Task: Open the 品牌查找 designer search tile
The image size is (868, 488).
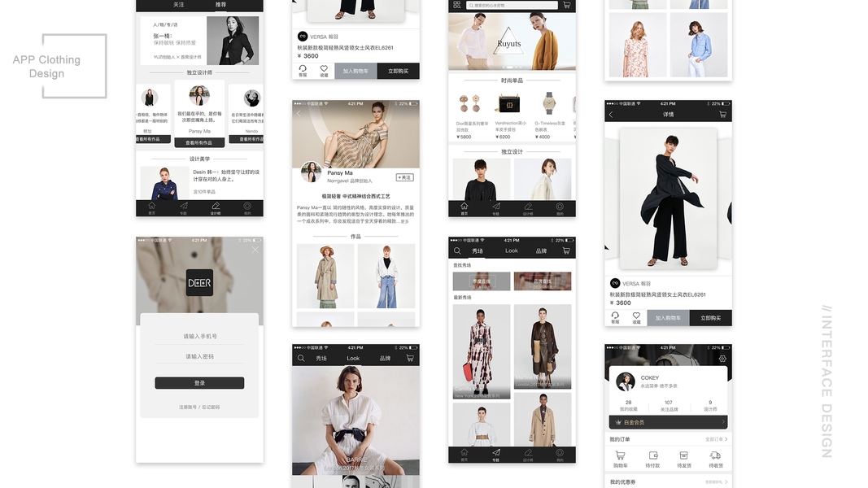Action: (x=543, y=281)
